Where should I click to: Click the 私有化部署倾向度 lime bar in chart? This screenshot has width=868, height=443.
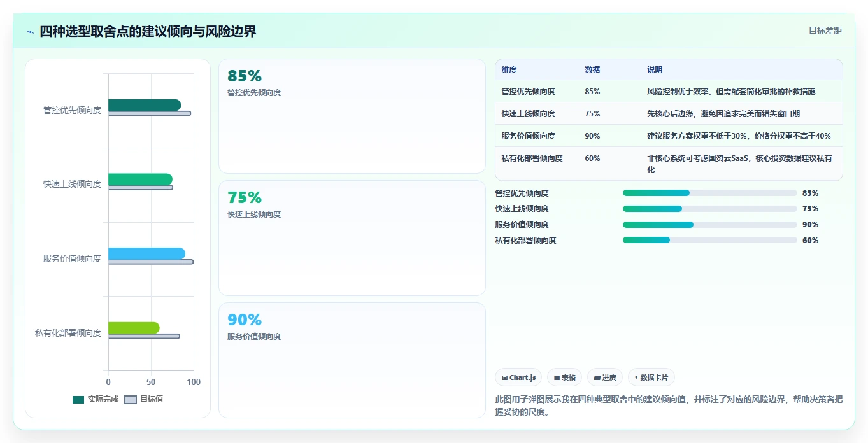[134, 328]
